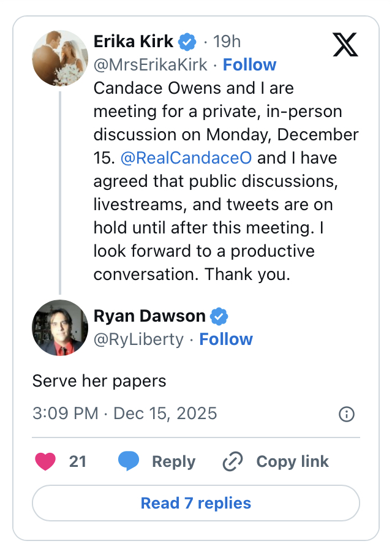This screenshot has height=549, width=392.
Task: Open the @RealCandaceO mention link
Action: [x=186, y=158]
